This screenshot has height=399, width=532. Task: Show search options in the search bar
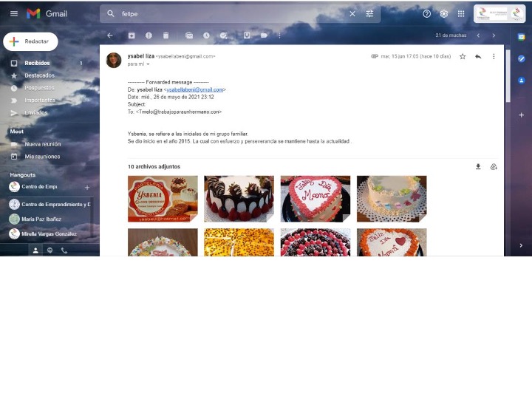(x=369, y=13)
